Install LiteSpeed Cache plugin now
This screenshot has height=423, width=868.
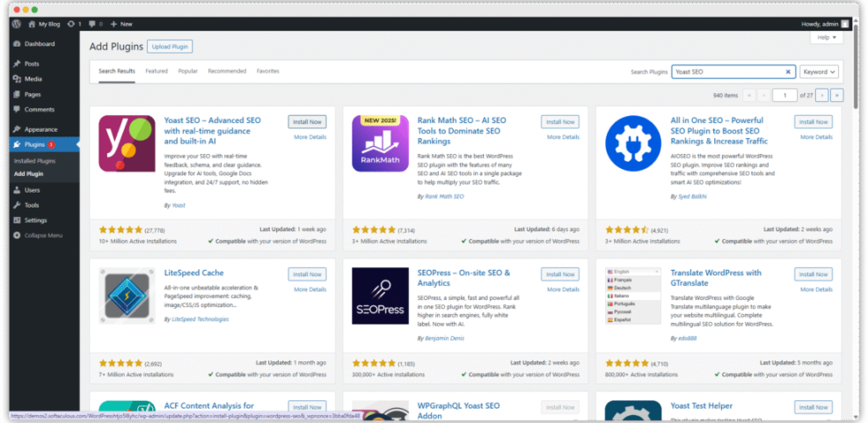(307, 274)
